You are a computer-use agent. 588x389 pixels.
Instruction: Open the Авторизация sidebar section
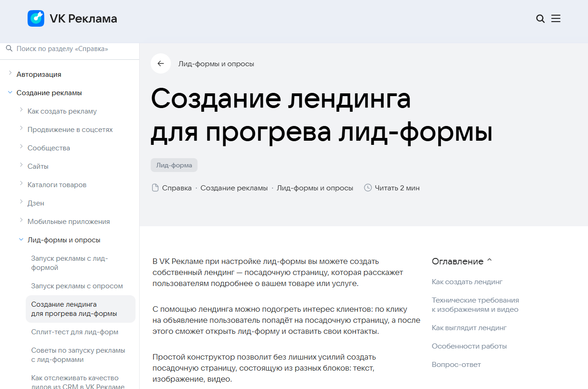[x=39, y=74]
